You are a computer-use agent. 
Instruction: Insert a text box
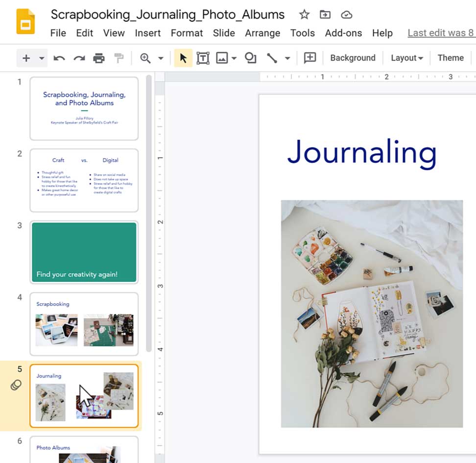tap(203, 58)
